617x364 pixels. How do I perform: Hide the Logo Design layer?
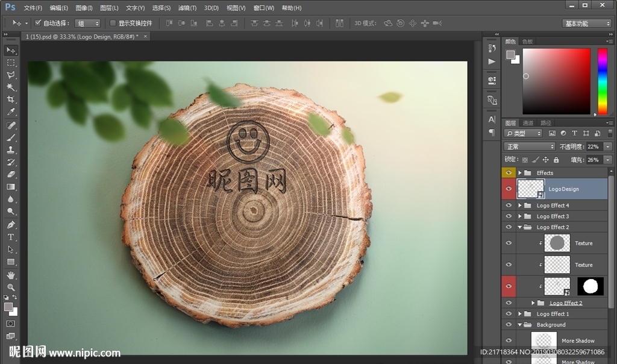pyautogui.click(x=509, y=189)
